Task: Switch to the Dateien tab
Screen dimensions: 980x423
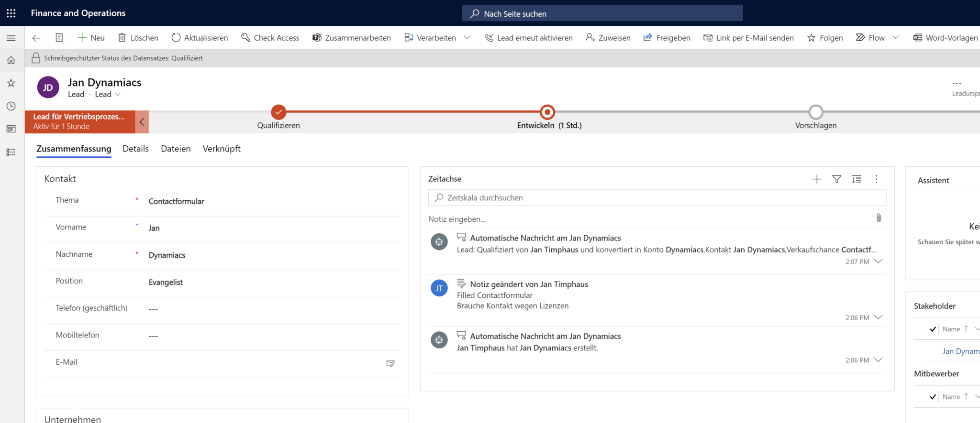Action: (176, 149)
